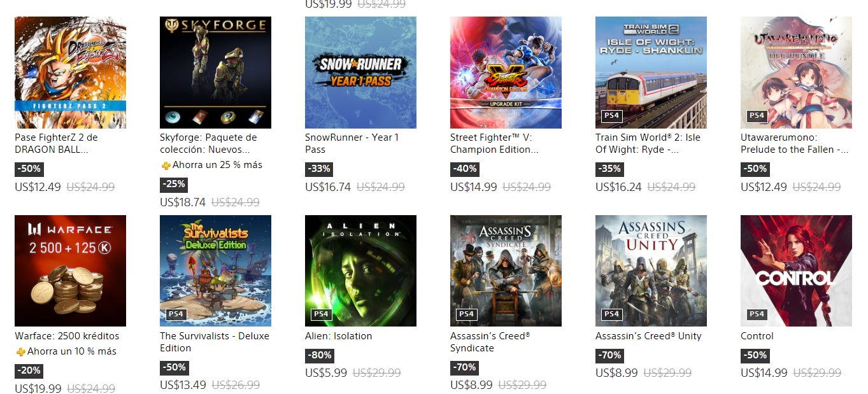Open the Control game title link
This screenshot has width=868, height=394.
coord(757,336)
